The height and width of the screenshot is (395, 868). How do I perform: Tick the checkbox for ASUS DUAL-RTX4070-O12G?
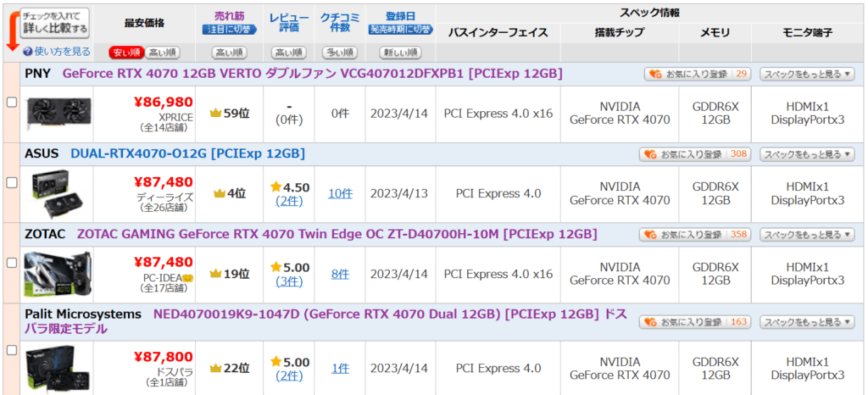click(x=11, y=182)
